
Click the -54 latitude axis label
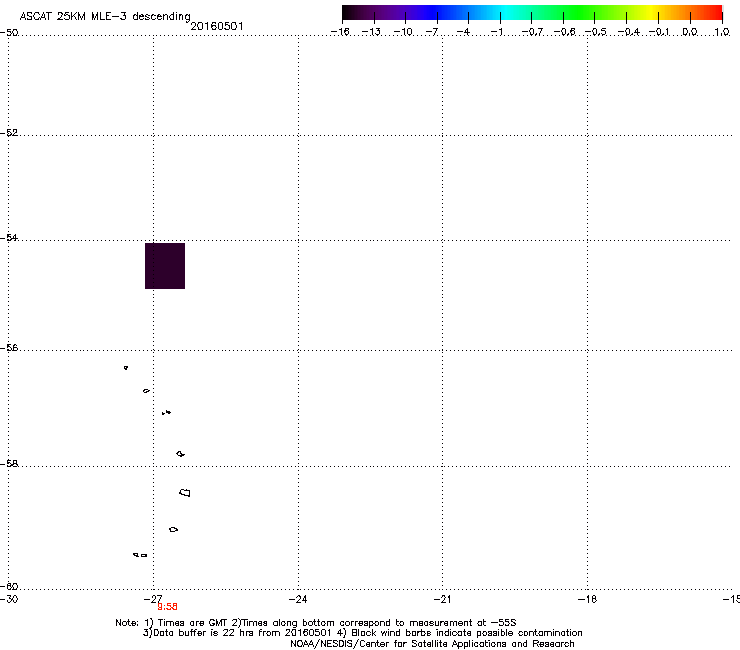tap(9, 237)
